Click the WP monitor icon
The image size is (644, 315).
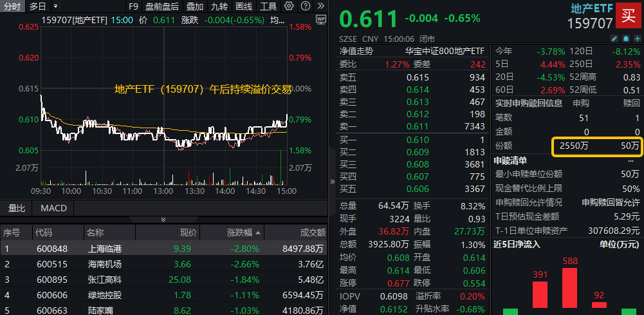(321, 20)
